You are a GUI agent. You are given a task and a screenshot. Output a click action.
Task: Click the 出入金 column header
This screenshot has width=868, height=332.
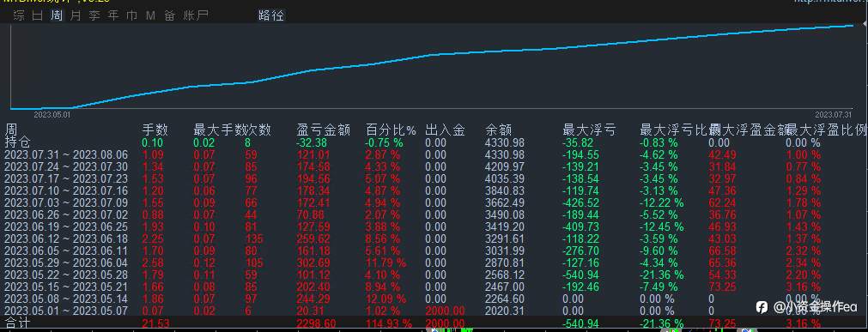pos(445,130)
